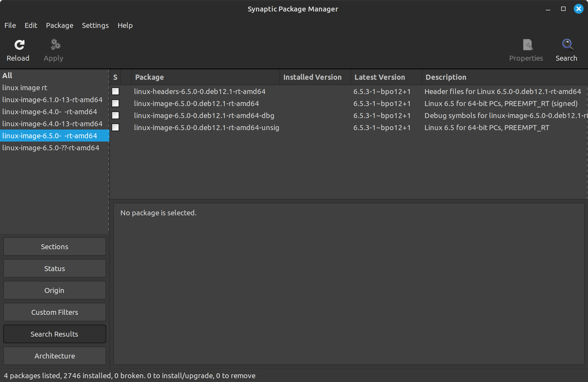Viewport: 588px width, 382px height.
Task: Open the Edit menu
Action: pyautogui.click(x=31, y=25)
